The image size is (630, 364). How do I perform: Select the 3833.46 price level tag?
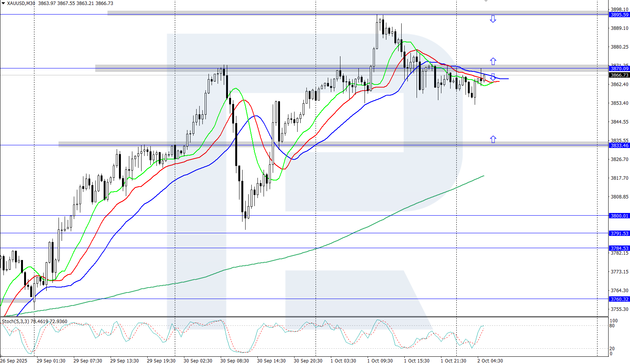619,145
